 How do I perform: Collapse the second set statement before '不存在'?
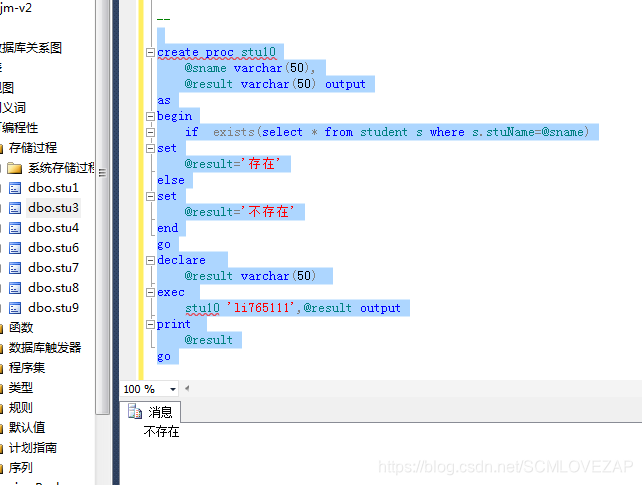pos(150,196)
